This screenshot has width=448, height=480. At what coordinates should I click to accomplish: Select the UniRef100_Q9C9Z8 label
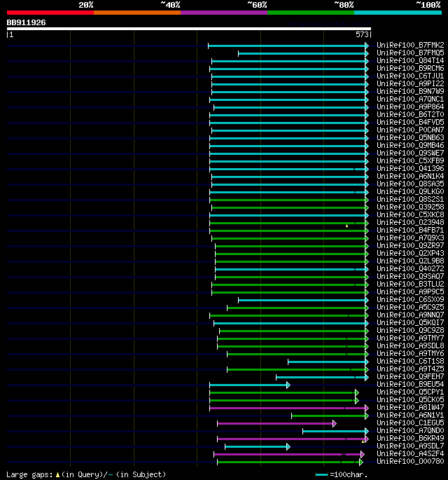tap(410, 330)
